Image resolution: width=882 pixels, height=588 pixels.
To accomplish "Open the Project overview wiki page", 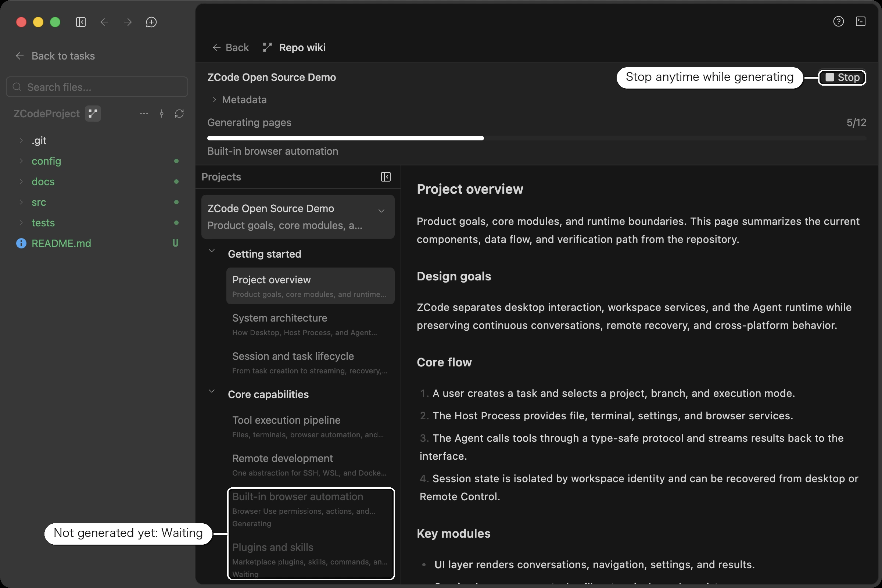I will click(311, 286).
